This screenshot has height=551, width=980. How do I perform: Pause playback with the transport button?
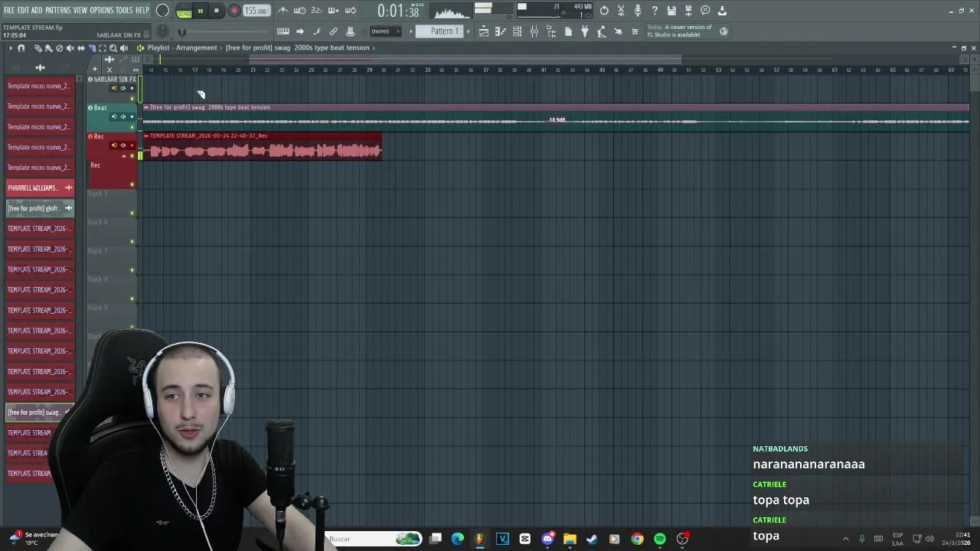coord(200,11)
